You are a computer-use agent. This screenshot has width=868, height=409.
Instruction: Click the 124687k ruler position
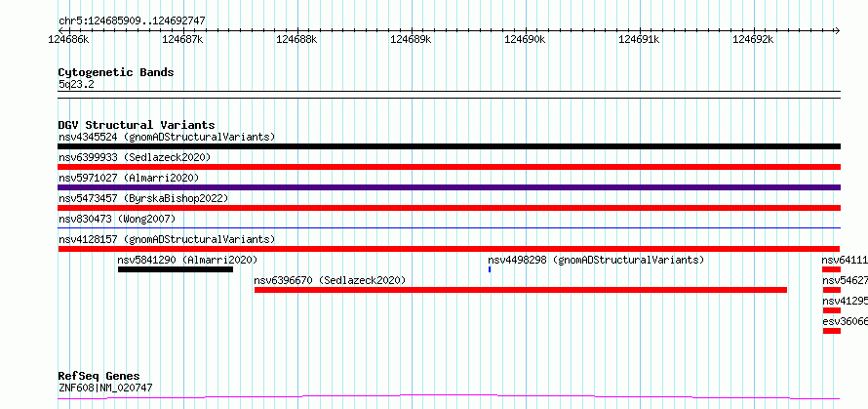(182, 39)
